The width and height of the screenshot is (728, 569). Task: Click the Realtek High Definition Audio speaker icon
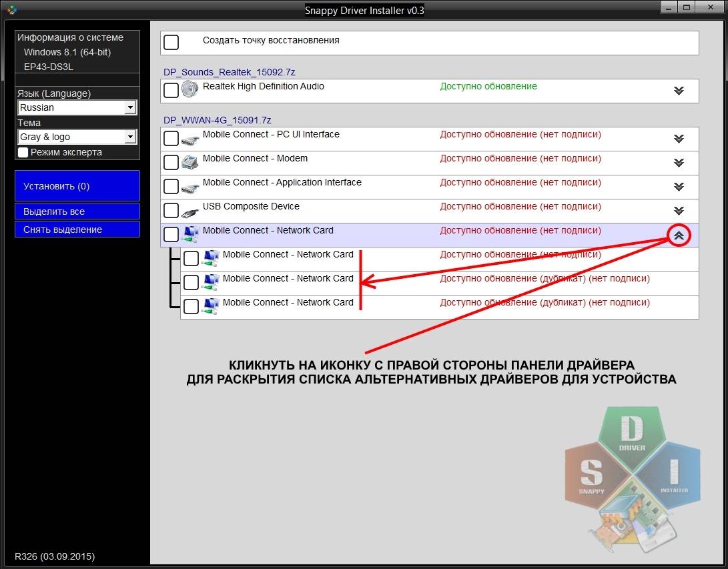tap(190, 89)
